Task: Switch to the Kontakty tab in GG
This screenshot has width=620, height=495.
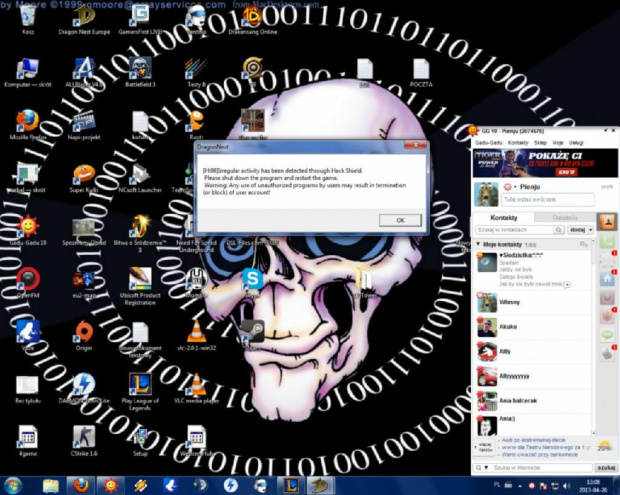Action: [x=503, y=217]
